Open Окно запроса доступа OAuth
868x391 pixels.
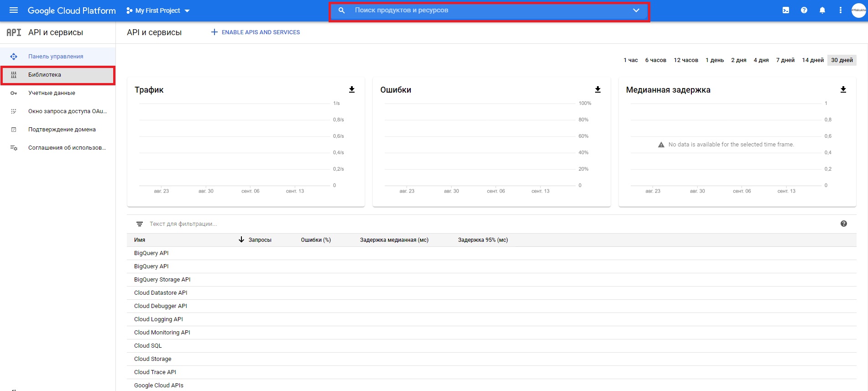(x=58, y=111)
